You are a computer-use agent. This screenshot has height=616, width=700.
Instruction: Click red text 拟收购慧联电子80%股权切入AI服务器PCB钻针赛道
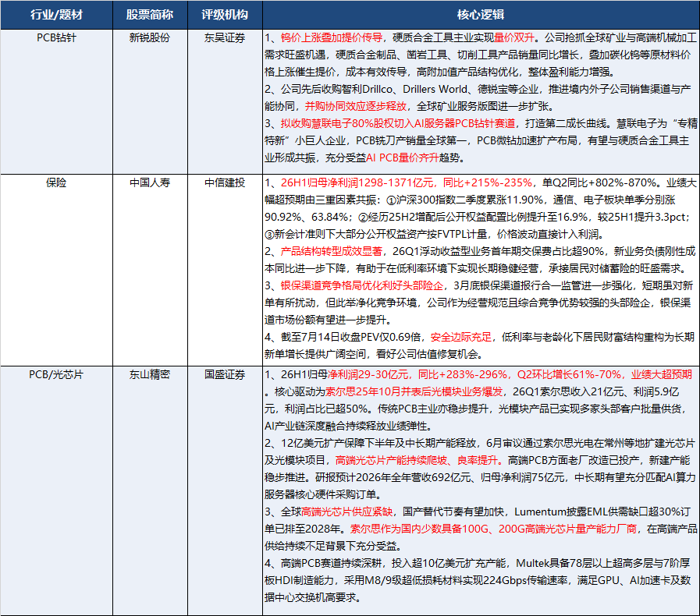coord(398,123)
